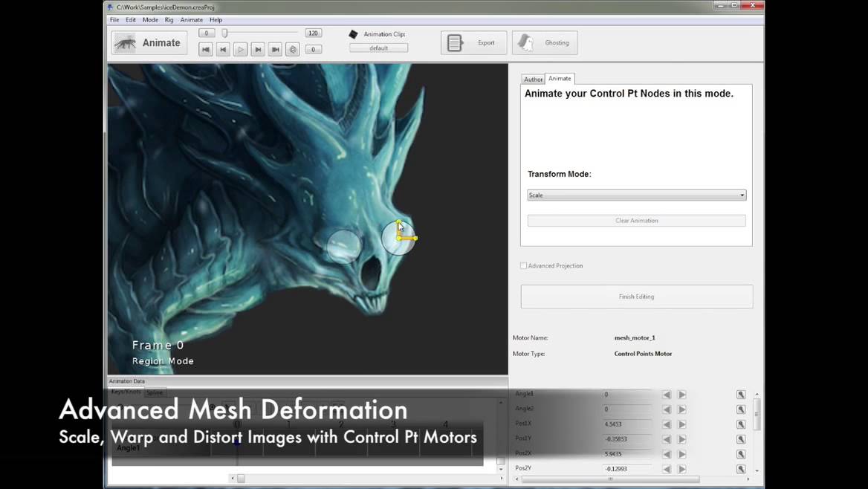Screen dimensions: 868x489
Task: Click the key icon on the Angle2 row
Action: (741, 409)
